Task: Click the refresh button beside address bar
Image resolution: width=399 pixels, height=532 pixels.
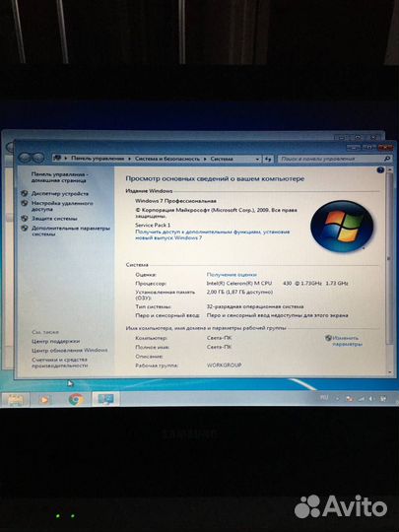Action: 268,159
